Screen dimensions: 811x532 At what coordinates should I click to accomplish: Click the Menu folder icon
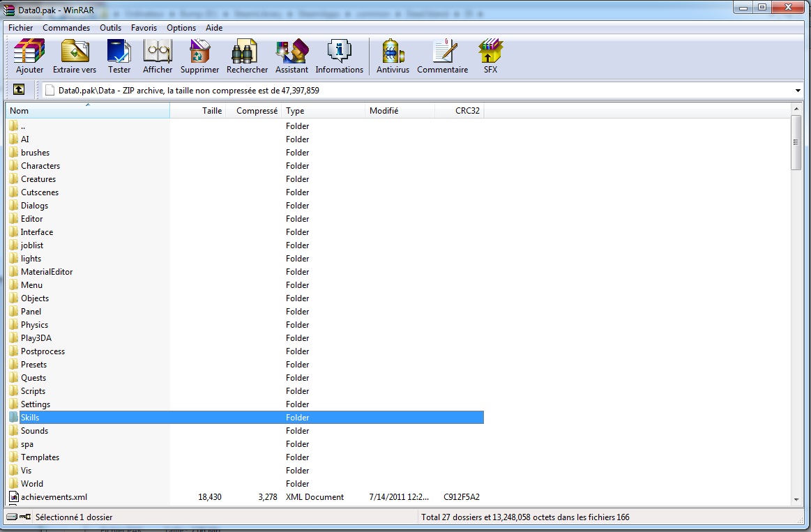13,285
